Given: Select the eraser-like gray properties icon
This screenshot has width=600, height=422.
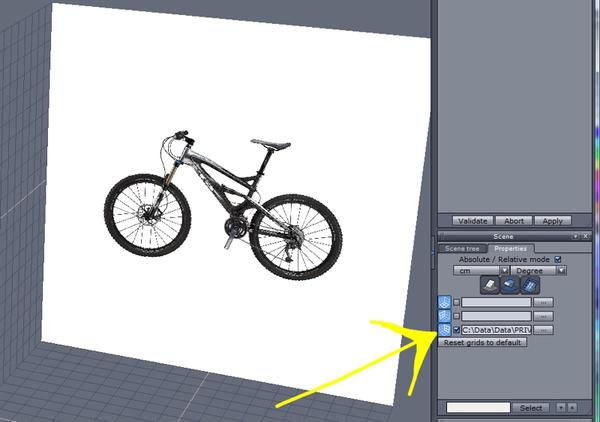Looking at the screenshot, I should tap(490, 285).
